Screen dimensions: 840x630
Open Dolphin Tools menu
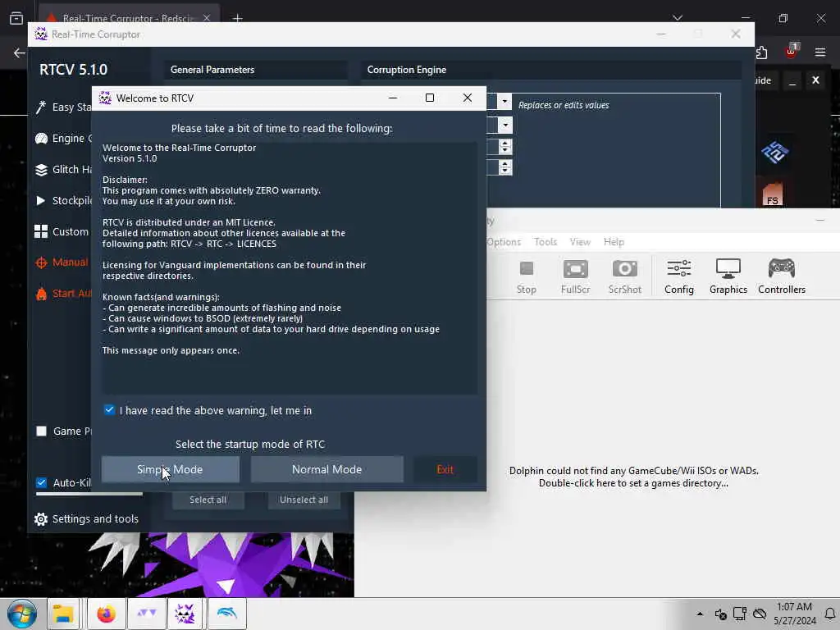coord(546,242)
